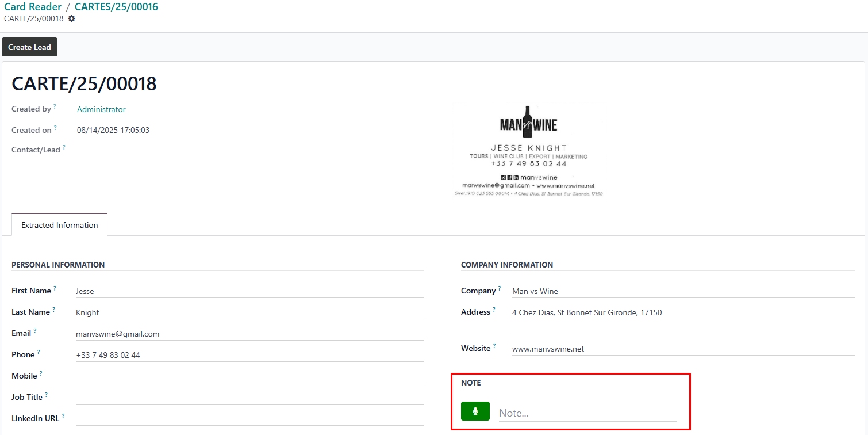Click the help icon beside Created by
The width and height of the screenshot is (868, 435).
click(x=55, y=106)
